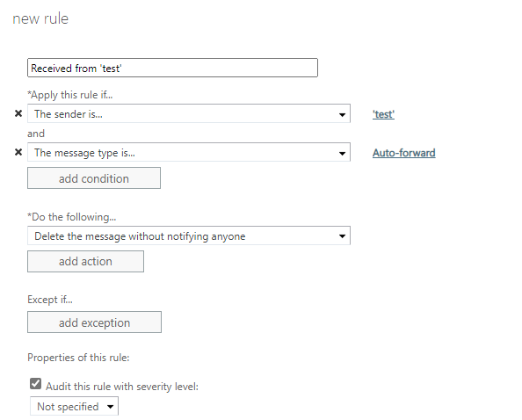The height and width of the screenshot is (420, 522).
Task: Click the "Audit this rule with severity level" label
Action: tap(122, 387)
